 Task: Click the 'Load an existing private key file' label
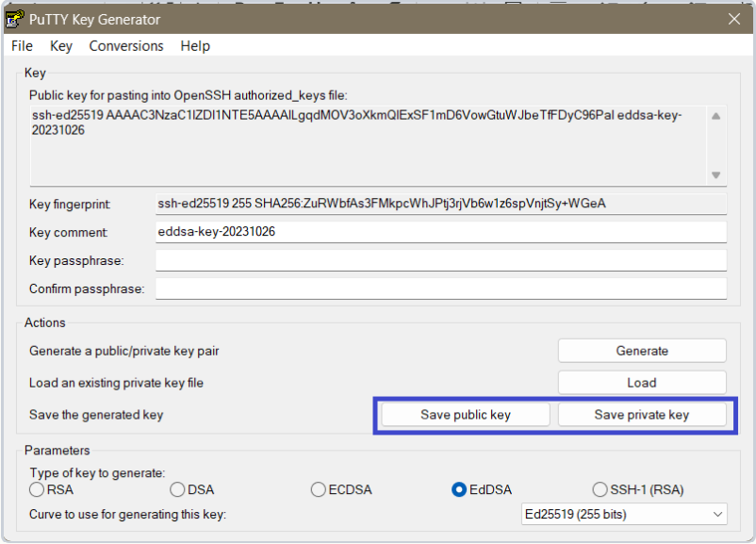116,383
